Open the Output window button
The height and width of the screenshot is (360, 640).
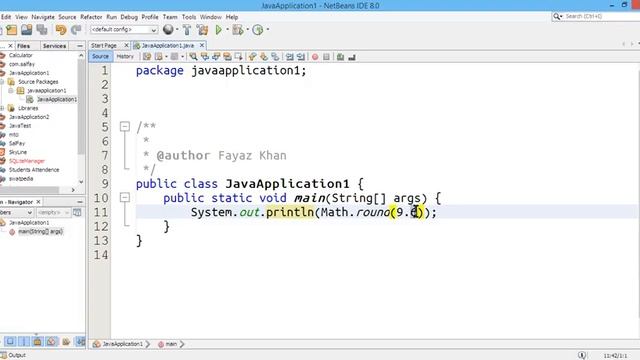point(13,355)
